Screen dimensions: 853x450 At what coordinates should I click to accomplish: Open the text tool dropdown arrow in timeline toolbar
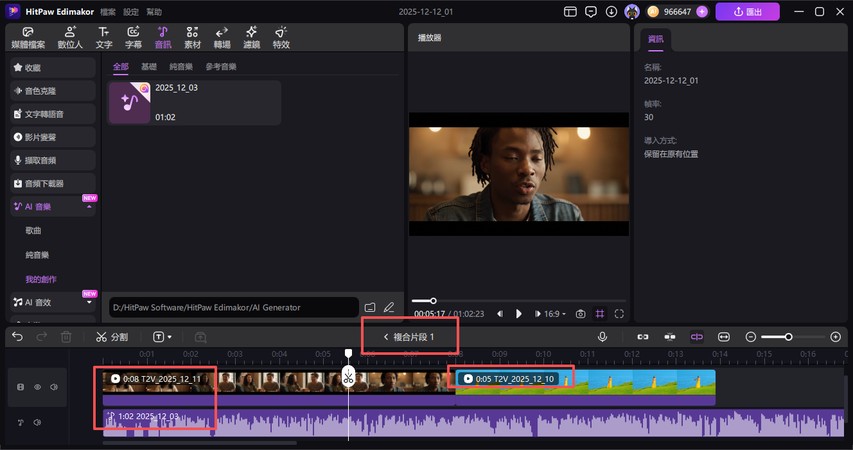pyautogui.click(x=170, y=337)
